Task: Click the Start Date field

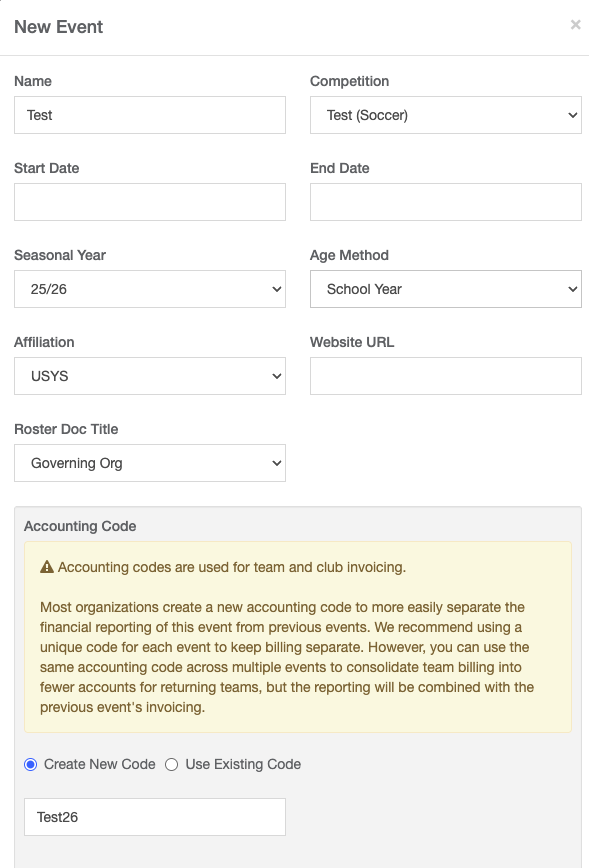Action: 150,202
